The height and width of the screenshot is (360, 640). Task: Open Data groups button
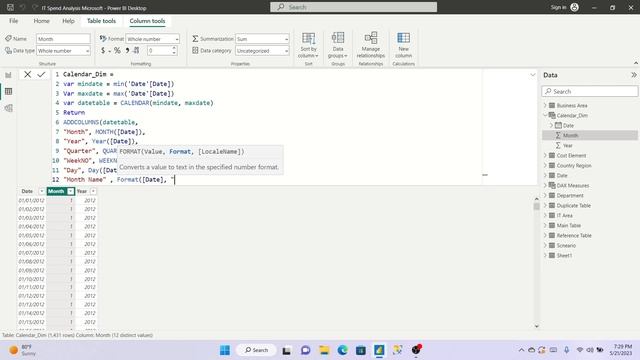(338, 45)
